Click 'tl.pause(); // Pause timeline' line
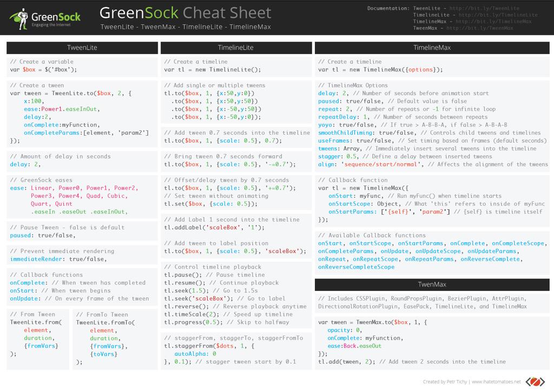Viewport: 554px width, 392px height. [214, 275]
